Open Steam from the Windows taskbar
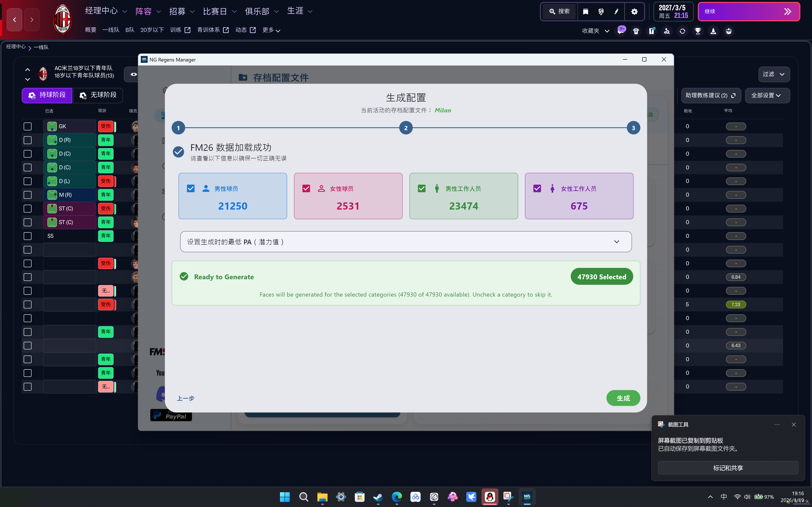Viewport: 812px width, 507px height. pyautogui.click(x=378, y=497)
